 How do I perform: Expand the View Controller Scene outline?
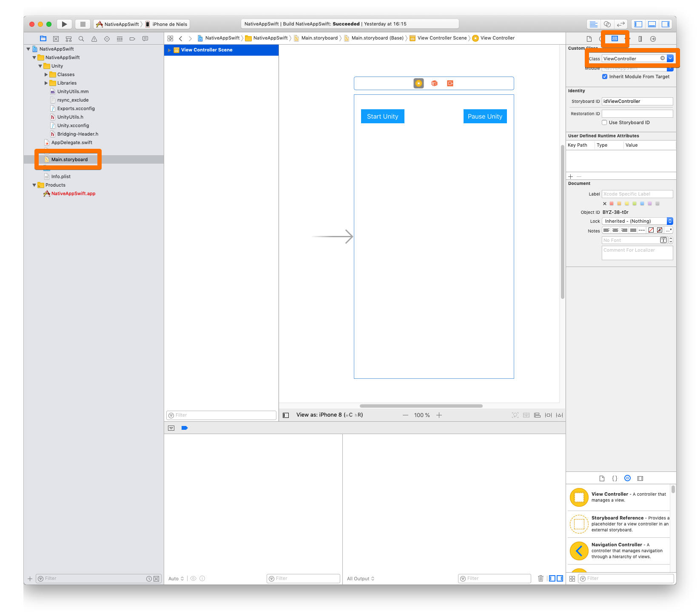169,50
